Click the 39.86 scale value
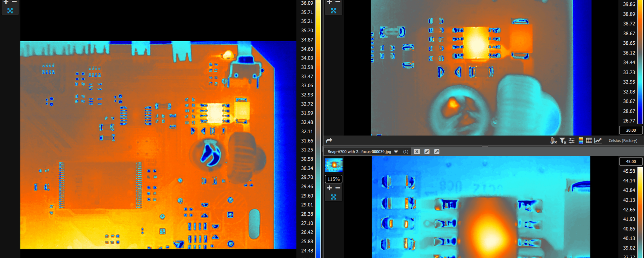 [x=629, y=4]
